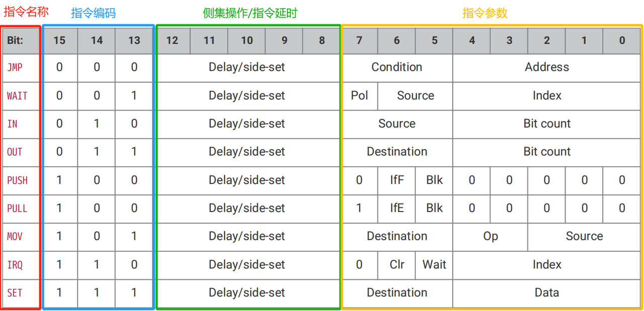Click the Clr cell in IRQ row

[x=397, y=264]
